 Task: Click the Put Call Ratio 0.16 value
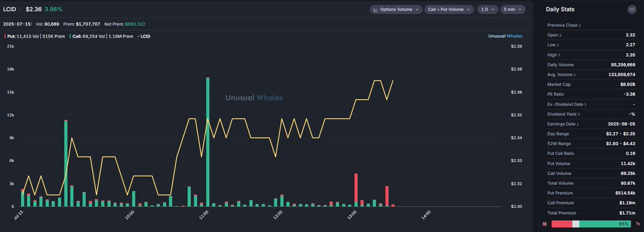click(631, 153)
